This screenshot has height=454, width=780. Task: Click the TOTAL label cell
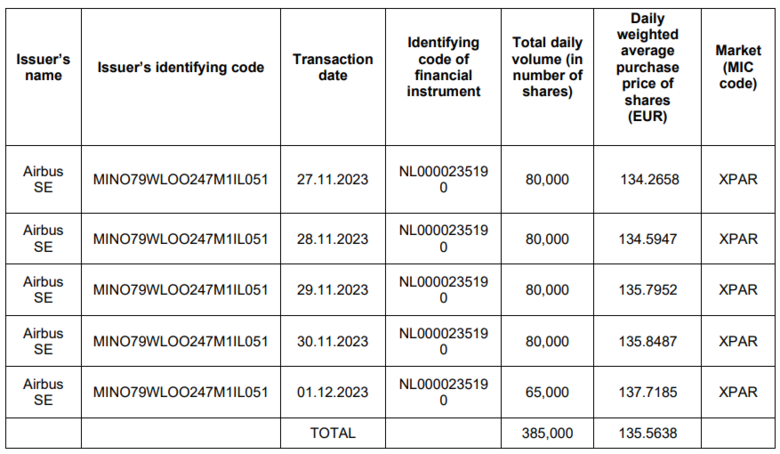pos(332,433)
